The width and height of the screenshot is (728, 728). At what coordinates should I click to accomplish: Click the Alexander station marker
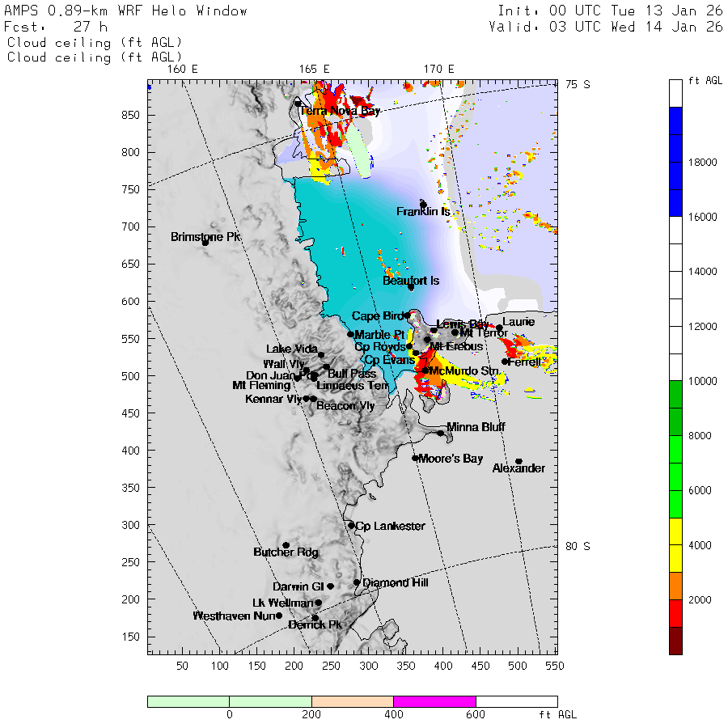(518, 461)
